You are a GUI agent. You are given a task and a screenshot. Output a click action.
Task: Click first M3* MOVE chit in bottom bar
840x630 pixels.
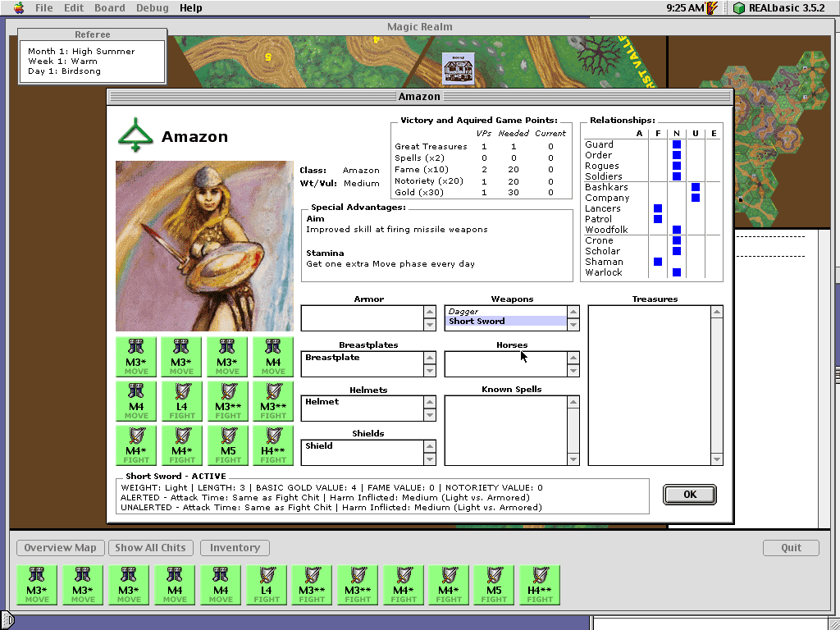(37, 585)
